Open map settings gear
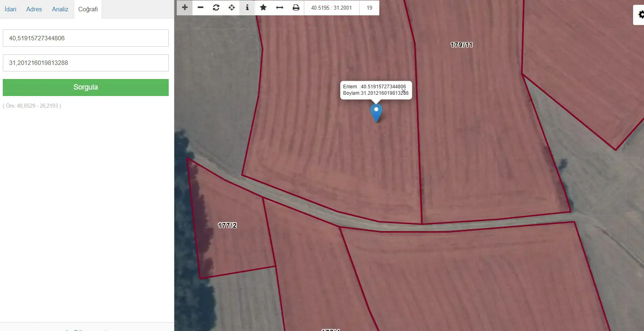Viewport: 644px width, 331px height. pyautogui.click(x=640, y=15)
